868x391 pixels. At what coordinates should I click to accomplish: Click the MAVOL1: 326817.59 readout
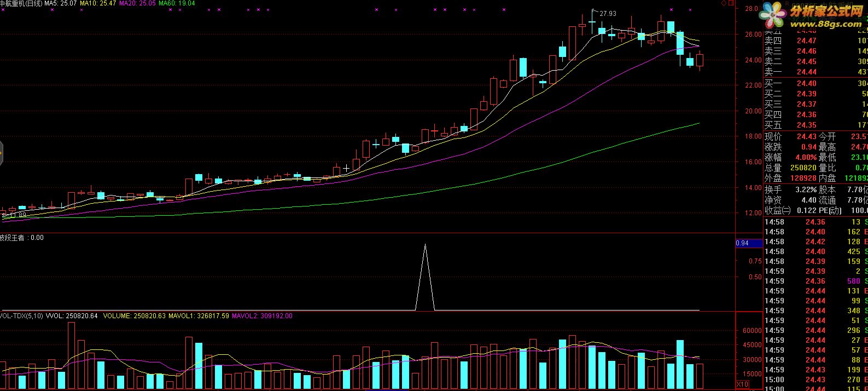tap(199, 316)
